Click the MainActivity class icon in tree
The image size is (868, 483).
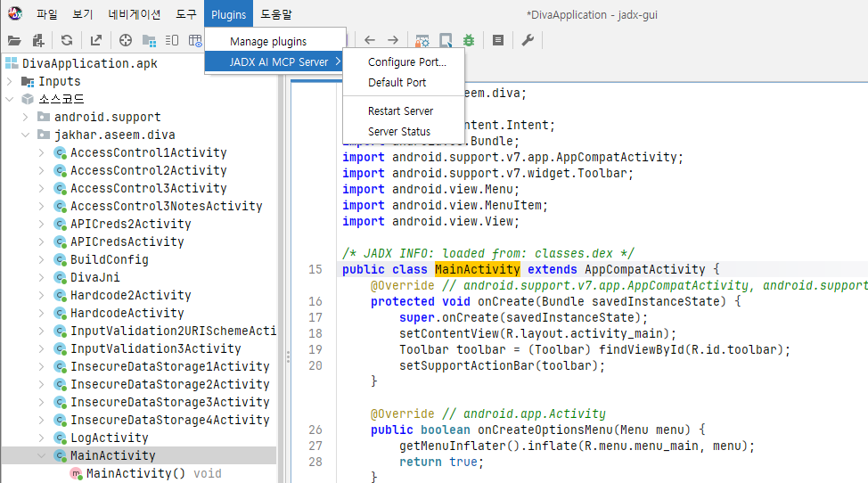coord(61,456)
